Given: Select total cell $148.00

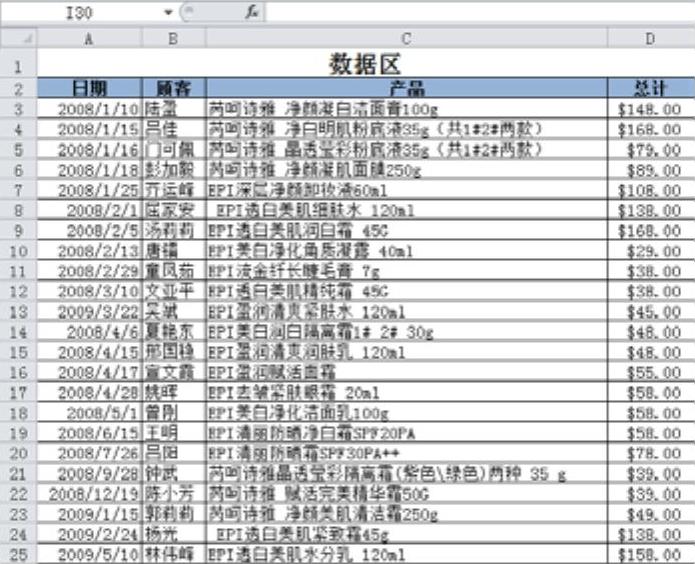Looking at the screenshot, I should [651, 109].
